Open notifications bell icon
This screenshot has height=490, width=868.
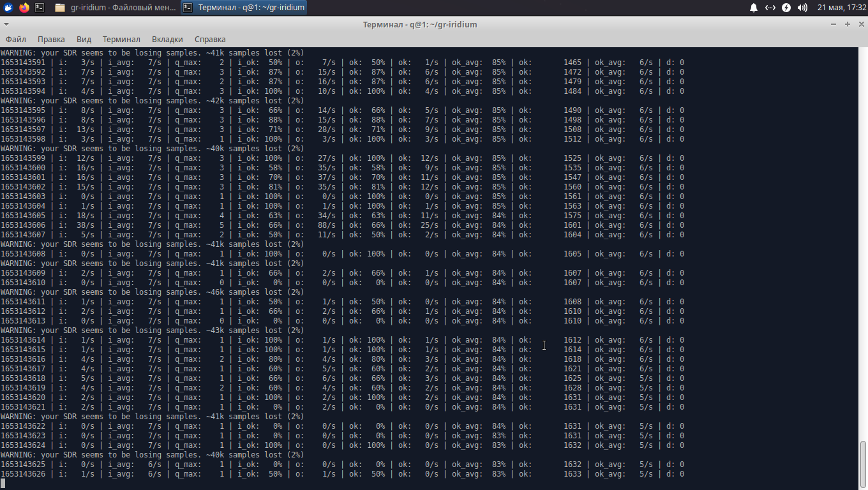click(x=754, y=8)
